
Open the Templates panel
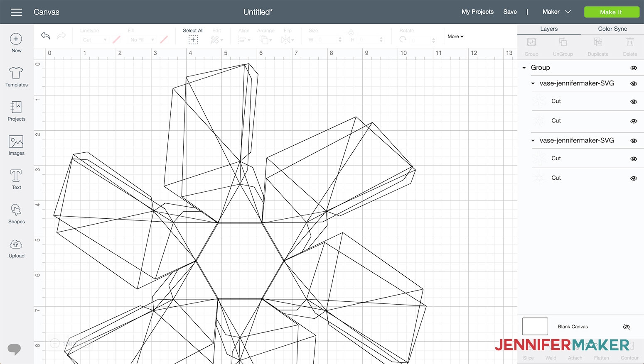[x=16, y=74]
